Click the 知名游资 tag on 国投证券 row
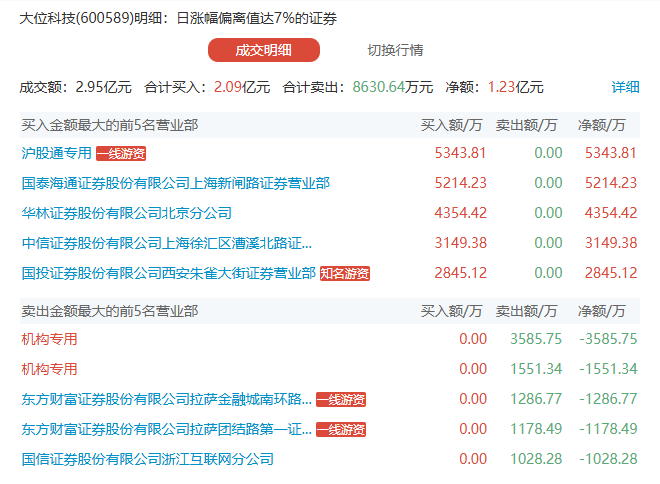The width and height of the screenshot is (660, 484). (x=345, y=274)
